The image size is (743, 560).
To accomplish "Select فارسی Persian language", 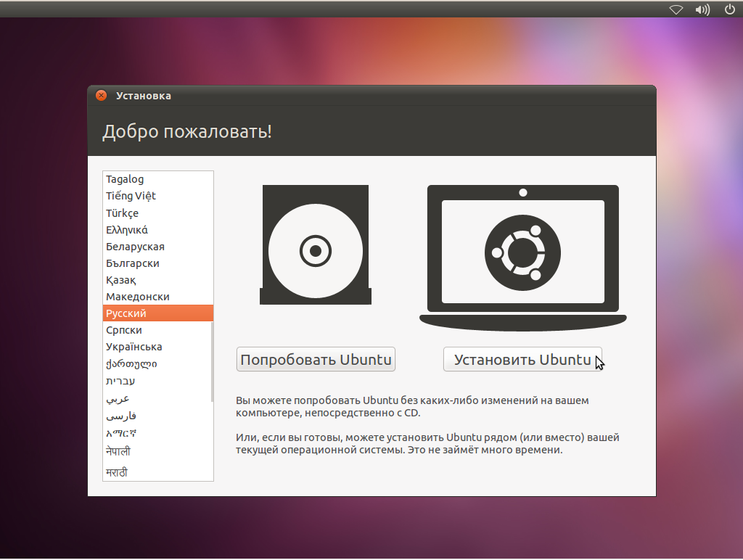I will 157,416.
